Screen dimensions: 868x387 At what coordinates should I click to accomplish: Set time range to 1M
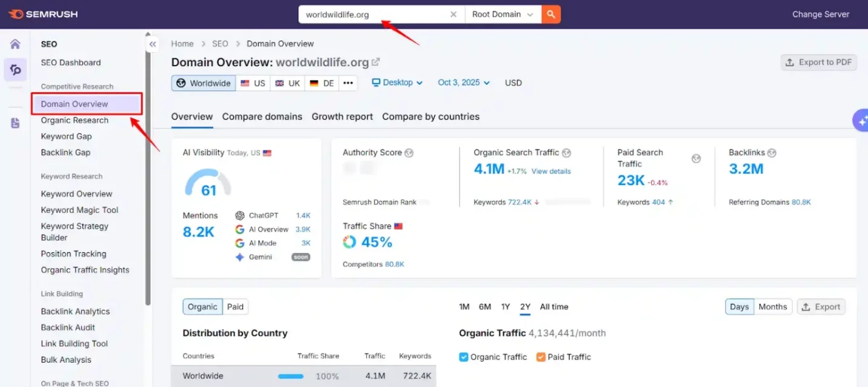click(x=464, y=307)
